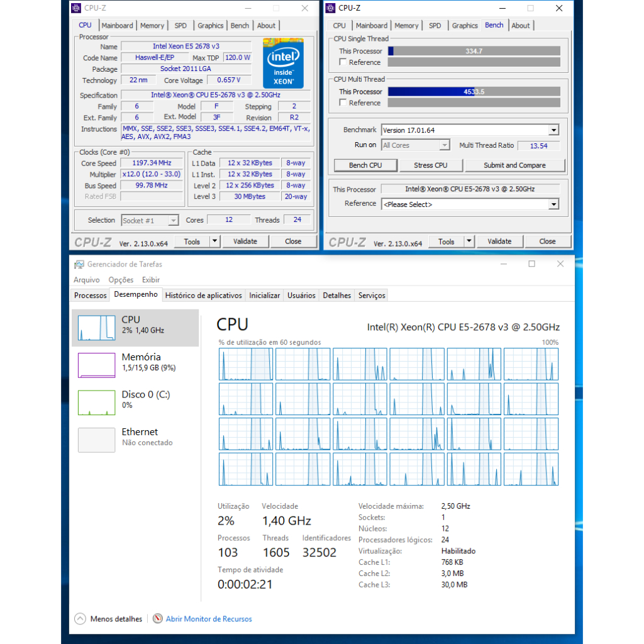Click Submit and Compare button
644x644 pixels.
pyautogui.click(x=514, y=165)
